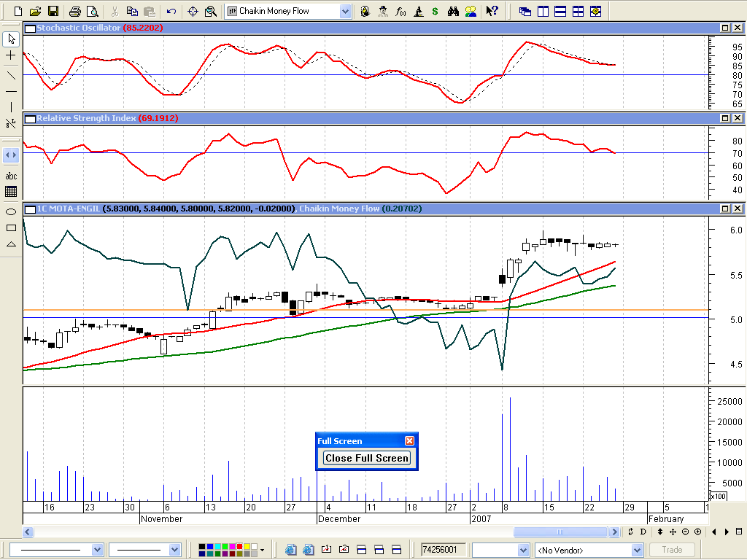Maximize the Relative Strength Index panel
The width and height of the screenshot is (747, 560).
(x=725, y=118)
